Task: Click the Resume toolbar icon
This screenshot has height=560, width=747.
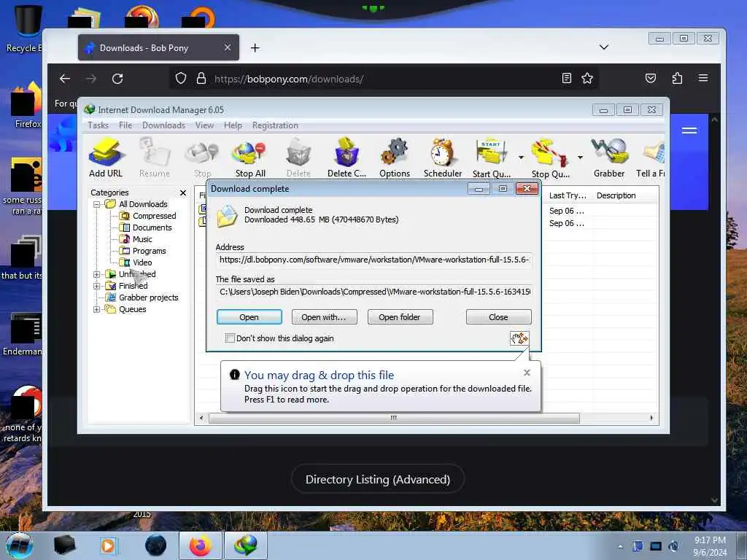Action: (x=155, y=157)
